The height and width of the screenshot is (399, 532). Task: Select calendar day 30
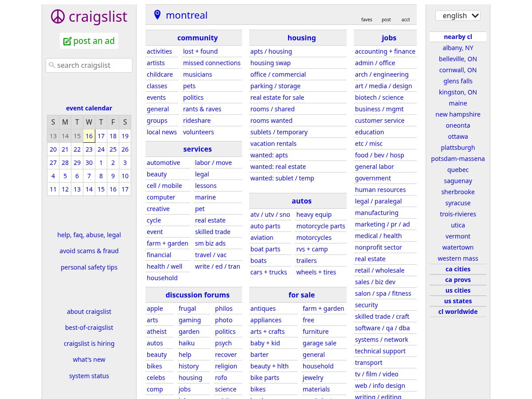coord(89,163)
